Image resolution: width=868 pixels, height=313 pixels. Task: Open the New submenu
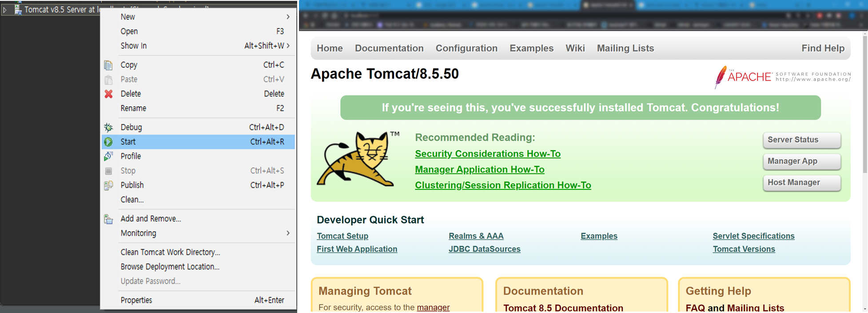[198, 17]
